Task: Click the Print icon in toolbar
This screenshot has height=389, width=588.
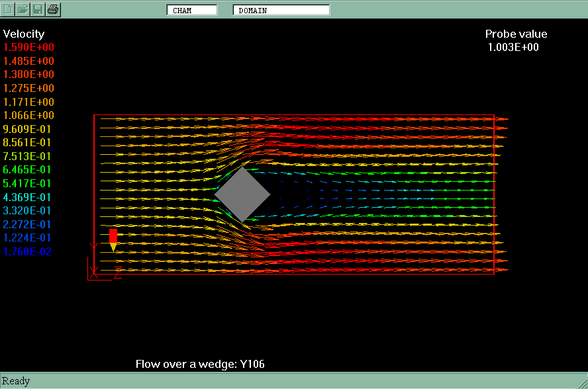Action: (54, 9)
